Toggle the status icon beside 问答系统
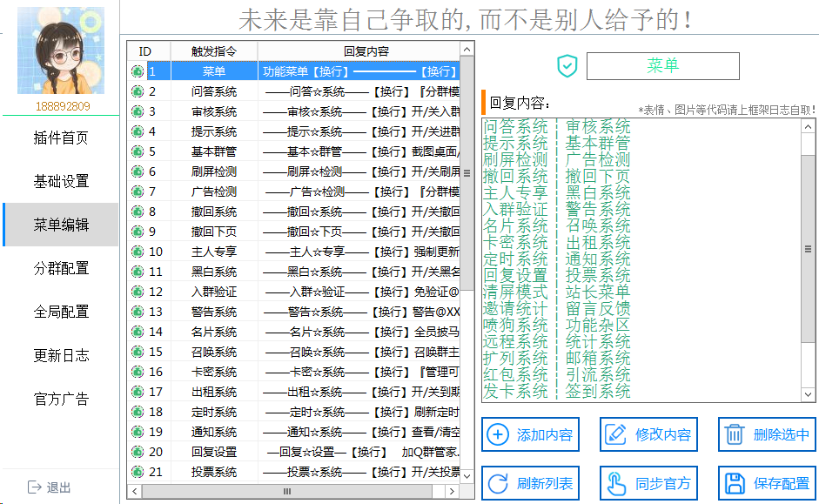This screenshot has width=819, height=504. [x=137, y=90]
